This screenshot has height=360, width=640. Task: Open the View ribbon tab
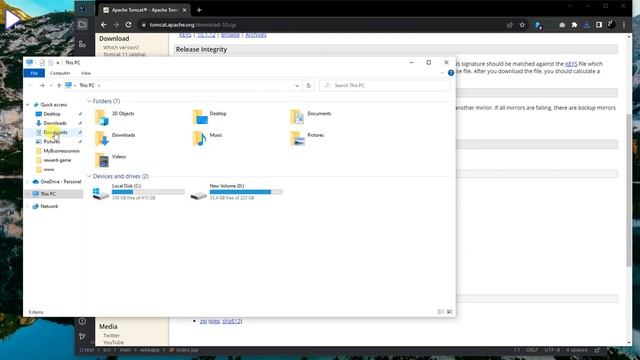click(86, 73)
